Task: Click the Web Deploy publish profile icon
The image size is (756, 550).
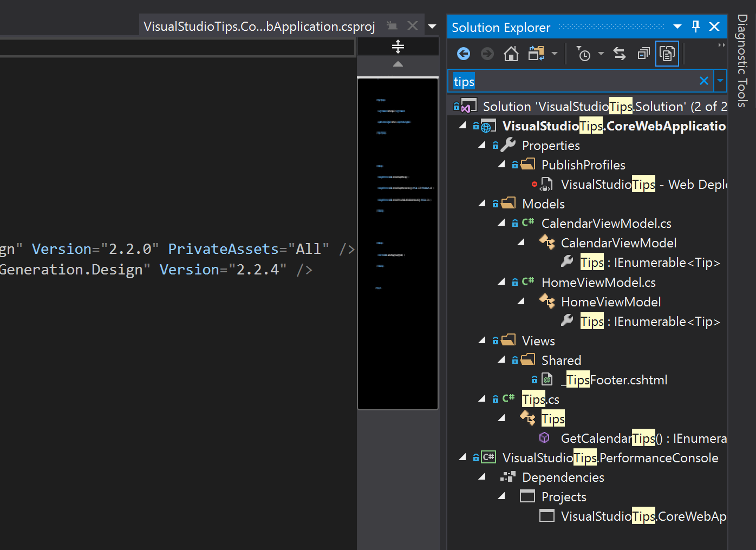Action: coord(547,184)
